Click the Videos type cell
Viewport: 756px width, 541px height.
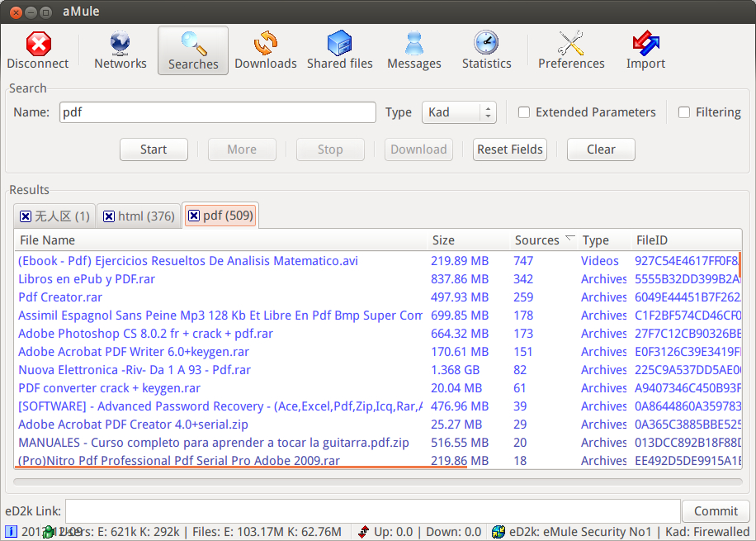[600, 261]
